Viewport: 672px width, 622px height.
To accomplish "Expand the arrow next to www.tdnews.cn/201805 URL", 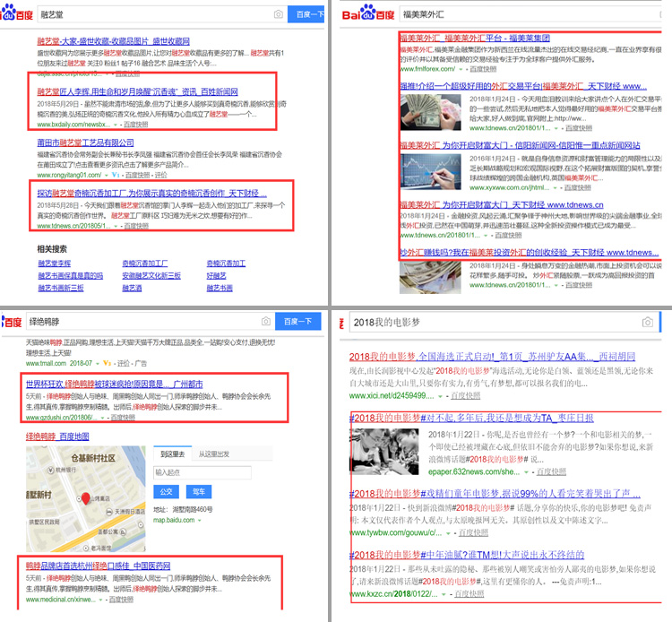I will tap(116, 226).
